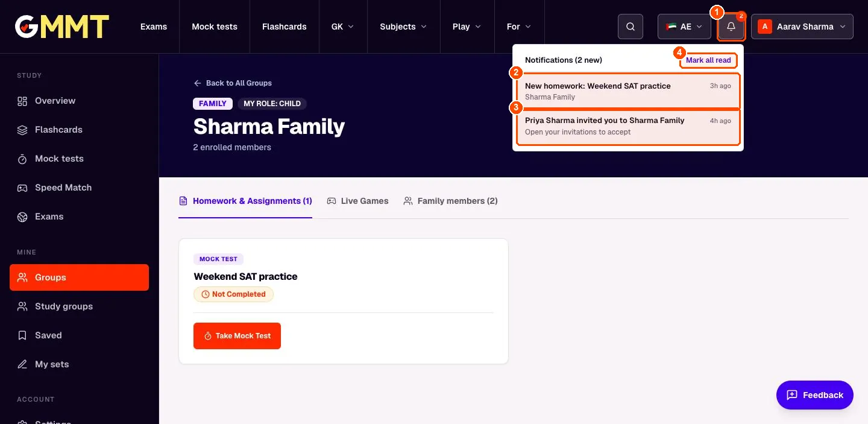Switch to the Live Games tab
868x424 pixels.
pos(358,201)
